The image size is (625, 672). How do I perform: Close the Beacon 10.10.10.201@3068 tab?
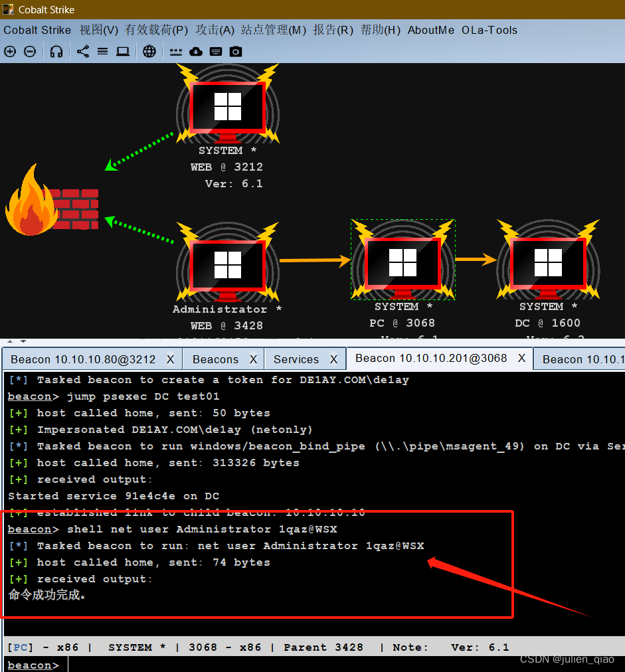(x=521, y=358)
